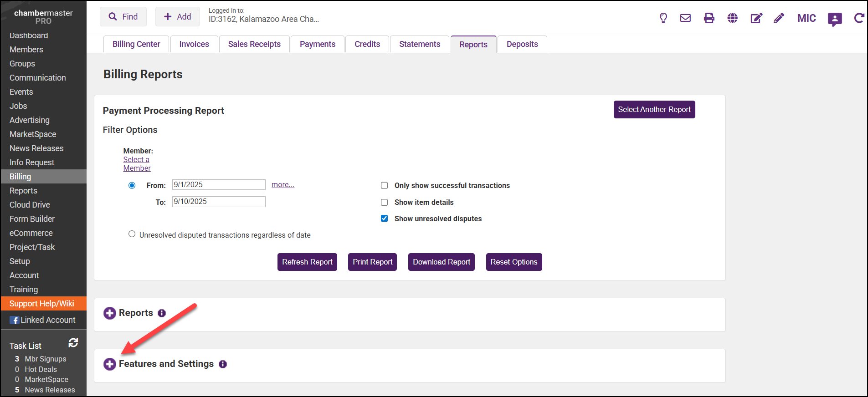Click the refresh arrow icon top right
Screen dimensions: 868x397
click(859, 18)
